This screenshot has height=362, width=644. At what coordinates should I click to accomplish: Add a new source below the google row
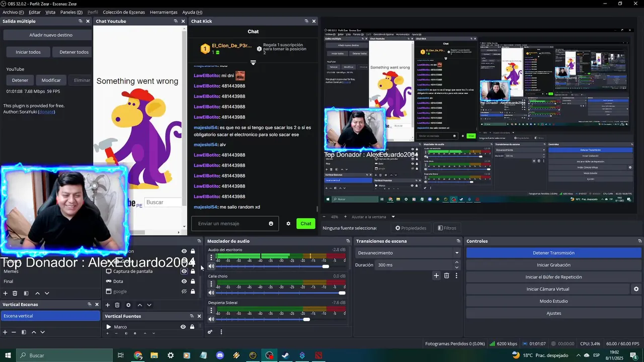click(107, 305)
